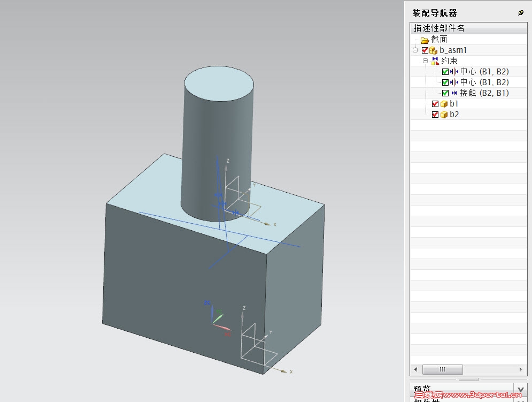Collapse the 约束 constraints node

(425, 61)
